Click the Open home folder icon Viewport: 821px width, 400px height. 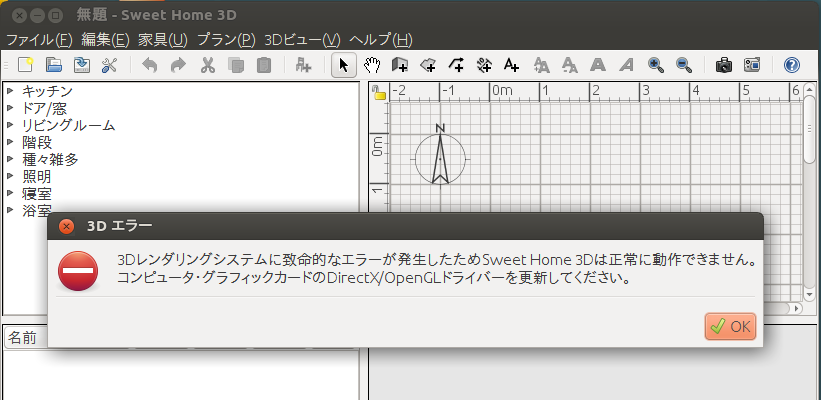coord(53,65)
